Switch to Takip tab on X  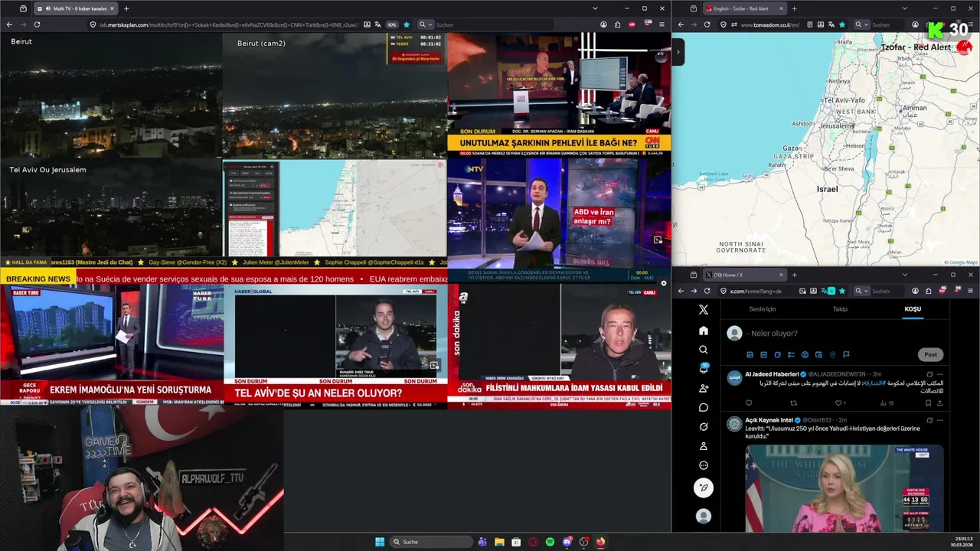tap(840, 309)
